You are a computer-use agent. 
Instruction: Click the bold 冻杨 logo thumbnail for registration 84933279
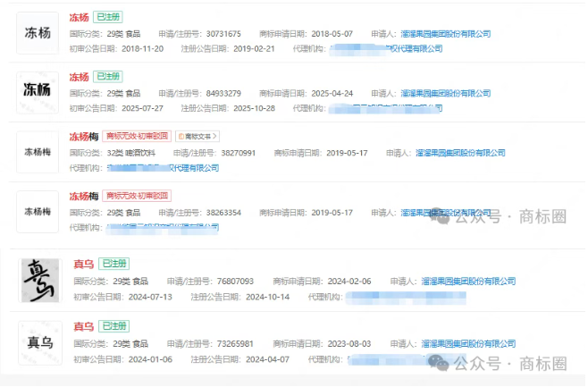[38, 92]
